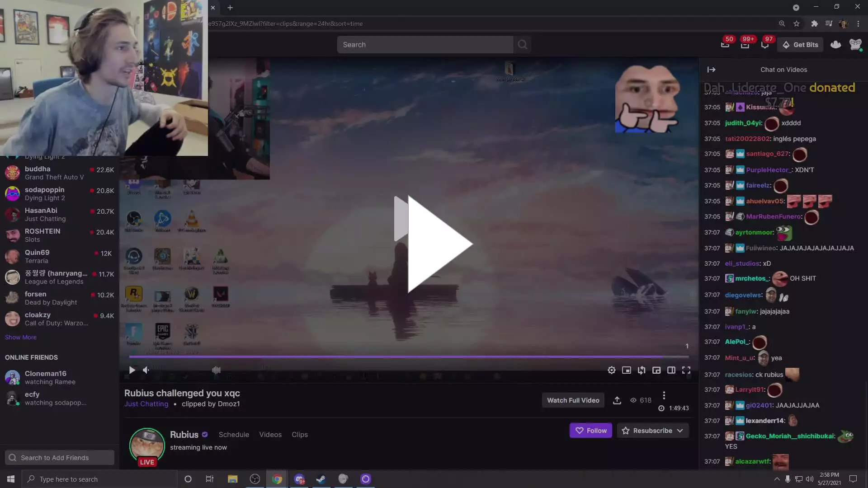Mute the video with the volume icon
Screen dimensions: 868x488
(x=146, y=370)
